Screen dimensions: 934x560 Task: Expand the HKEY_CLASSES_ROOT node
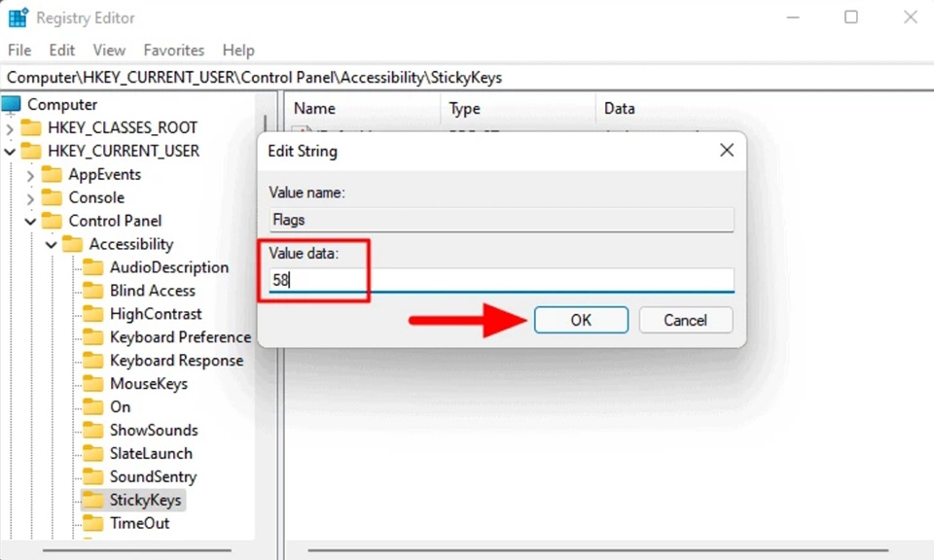coord(10,128)
